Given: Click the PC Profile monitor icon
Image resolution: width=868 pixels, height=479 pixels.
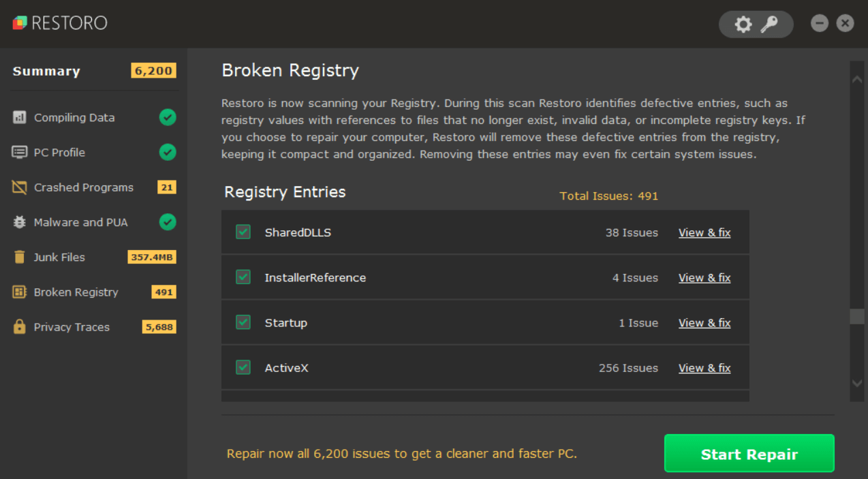Looking at the screenshot, I should tap(20, 152).
